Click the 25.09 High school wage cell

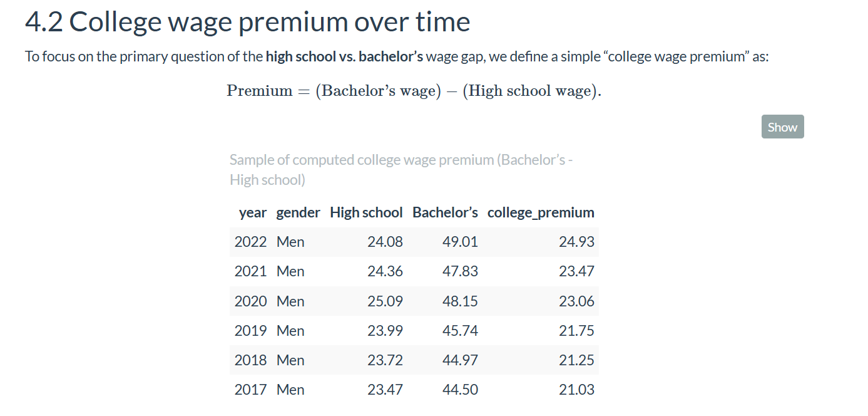385,301
